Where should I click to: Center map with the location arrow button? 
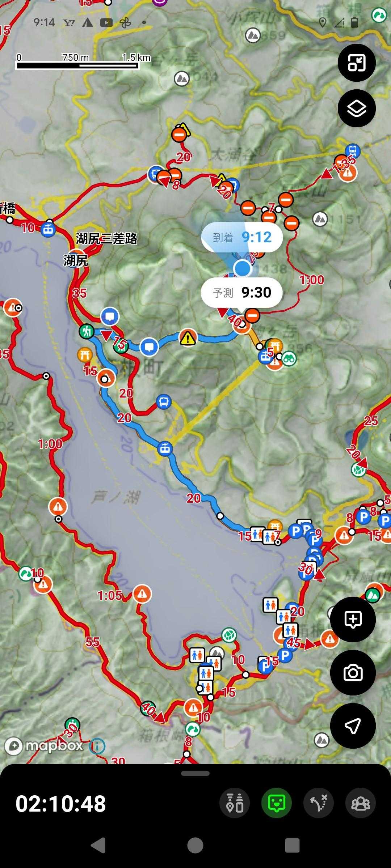point(353,726)
